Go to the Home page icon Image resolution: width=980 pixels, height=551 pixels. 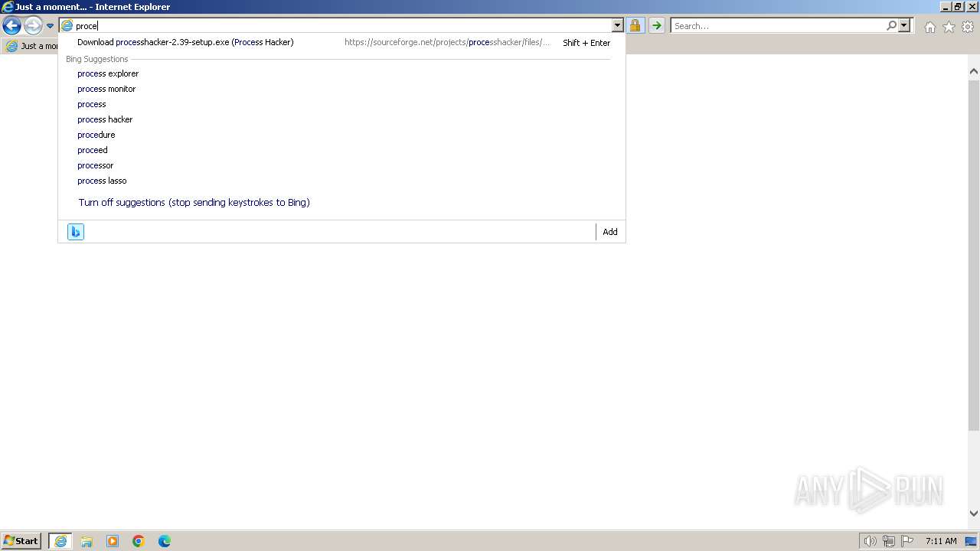929,27
